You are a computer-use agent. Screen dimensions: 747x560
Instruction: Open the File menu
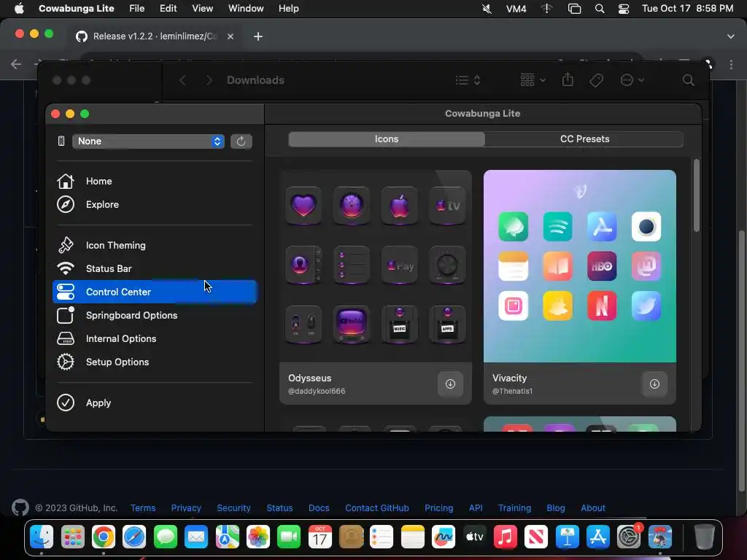click(136, 9)
